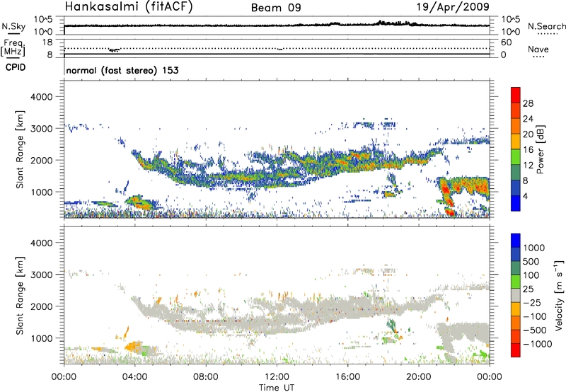
Task: Click the Hankasalmi (fitACF) plot title
Action: coord(129,6)
